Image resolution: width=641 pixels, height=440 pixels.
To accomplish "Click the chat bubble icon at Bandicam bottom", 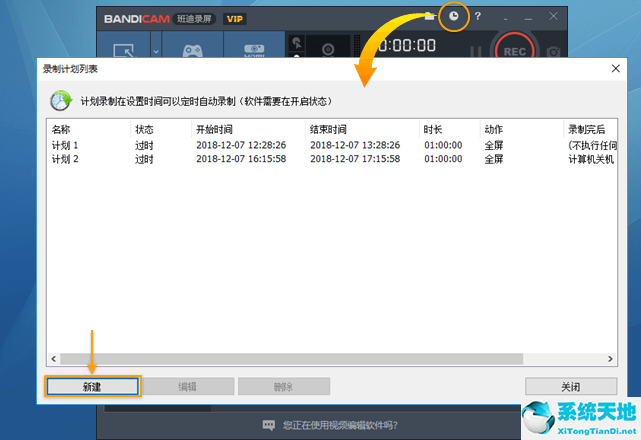I will click(269, 425).
